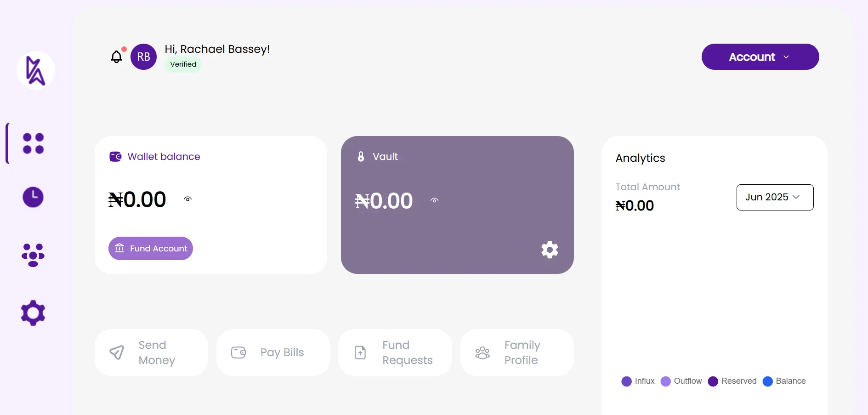Click the RB profile avatar
Image resolution: width=868 pixels, height=415 pixels.
pyautogui.click(x=144, y=57)
